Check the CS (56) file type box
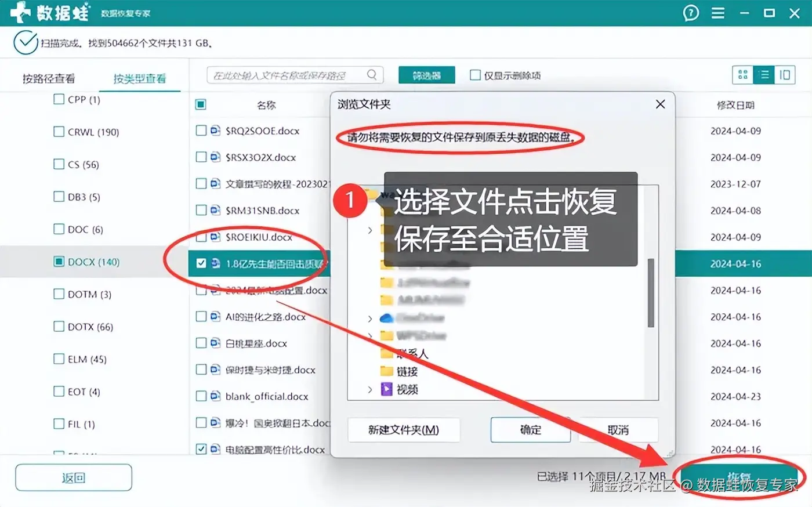 coord(59,164)
